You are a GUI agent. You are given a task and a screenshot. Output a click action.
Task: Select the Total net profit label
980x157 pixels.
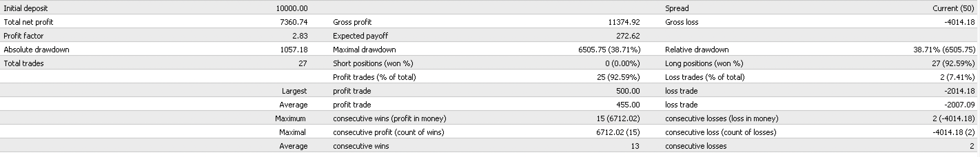tap(29, 22)
